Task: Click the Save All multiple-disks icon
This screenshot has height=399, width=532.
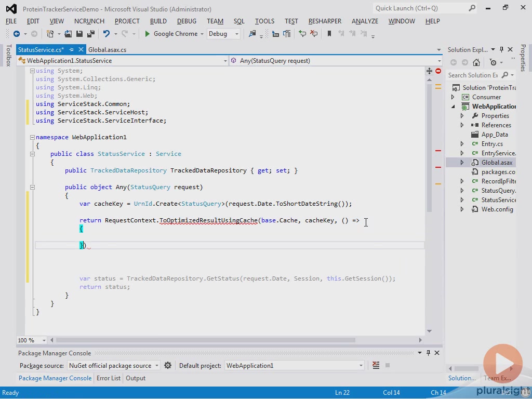Action: point(91,34)
